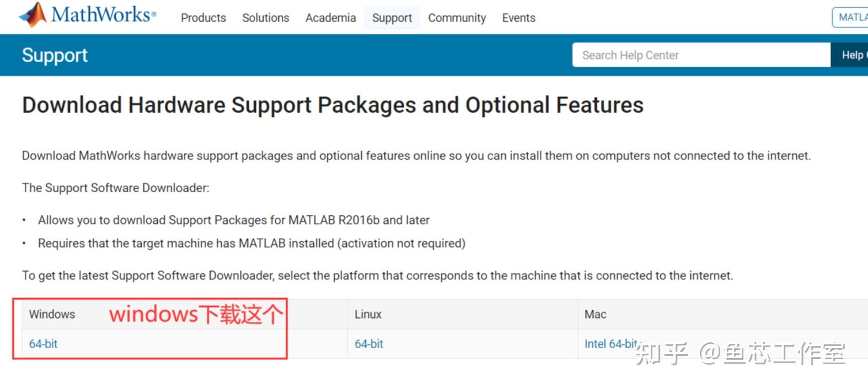Click the MathWorks logo icon
868x389 pixels.
pos(34,15)
